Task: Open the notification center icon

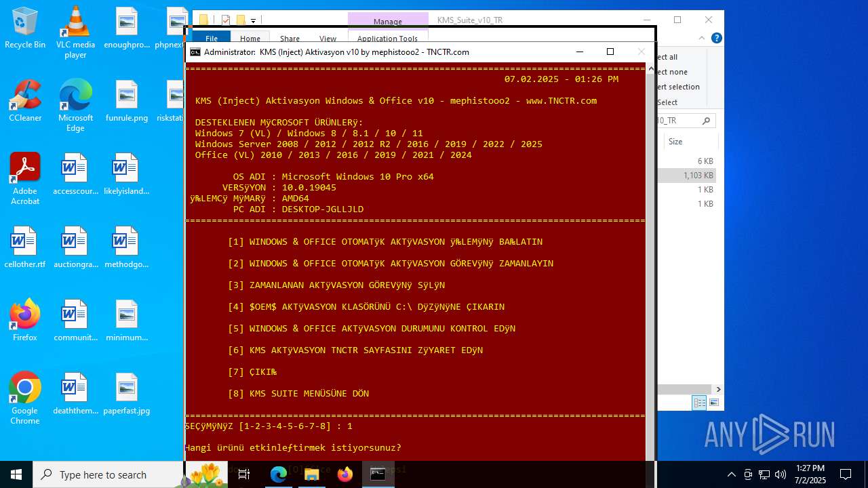Action: (846, 474)
